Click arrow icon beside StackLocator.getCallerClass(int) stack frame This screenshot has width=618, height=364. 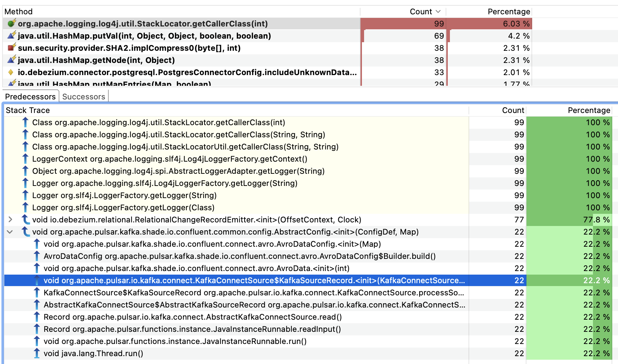pos(25,122)
